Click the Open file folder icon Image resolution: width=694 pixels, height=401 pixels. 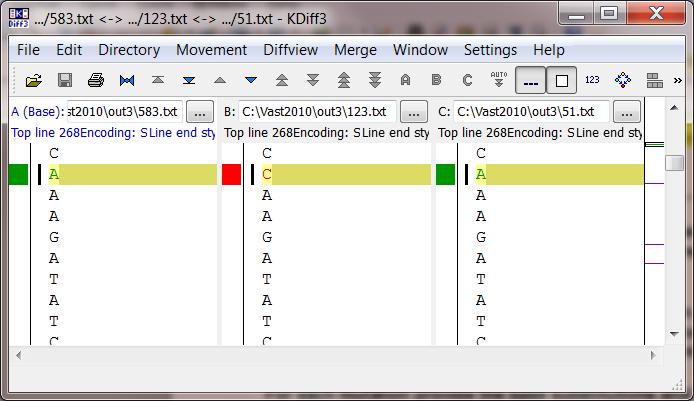pos(34,80)
